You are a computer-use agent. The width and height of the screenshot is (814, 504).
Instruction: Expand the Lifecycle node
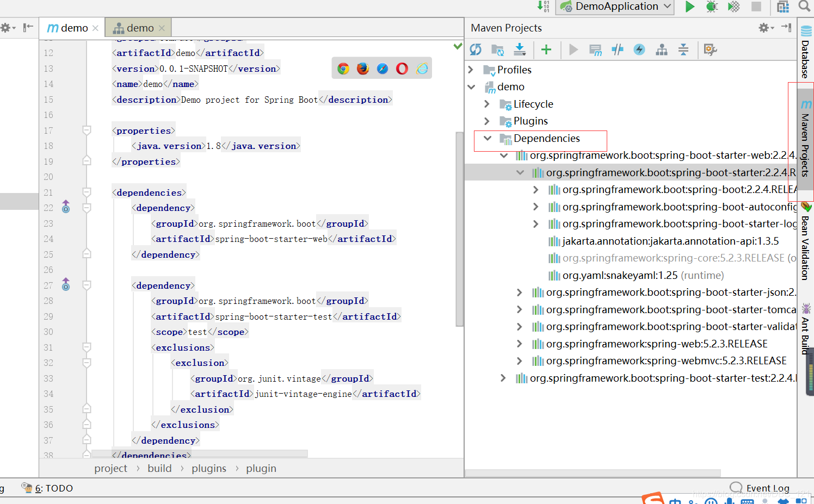click(x=488, y=104)
